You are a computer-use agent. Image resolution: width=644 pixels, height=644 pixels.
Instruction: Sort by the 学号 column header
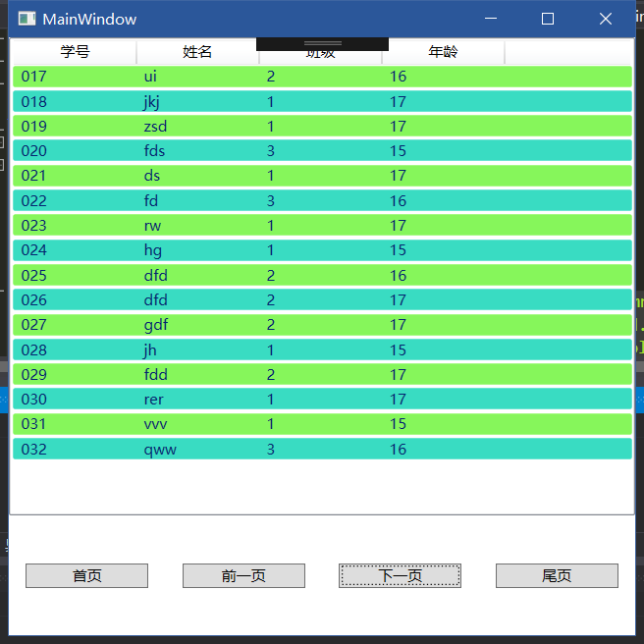point(75,52)
